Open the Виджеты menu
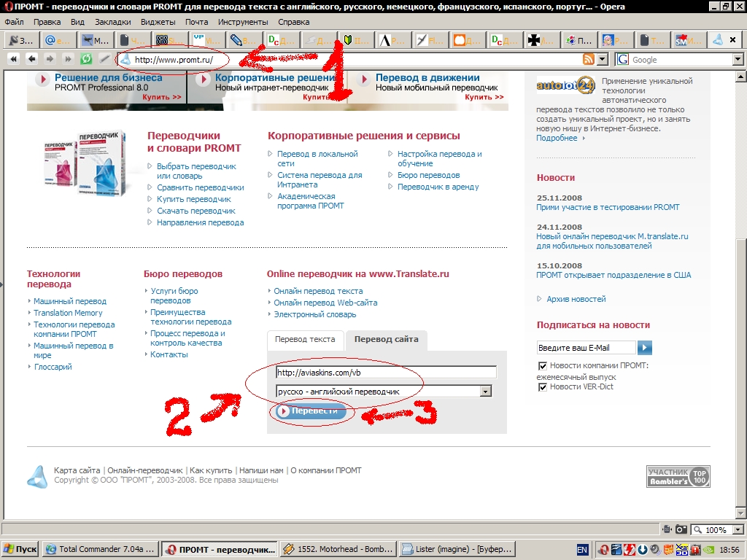Image resolution: width=747 pixels, height=560 pixels. point(158,22)
